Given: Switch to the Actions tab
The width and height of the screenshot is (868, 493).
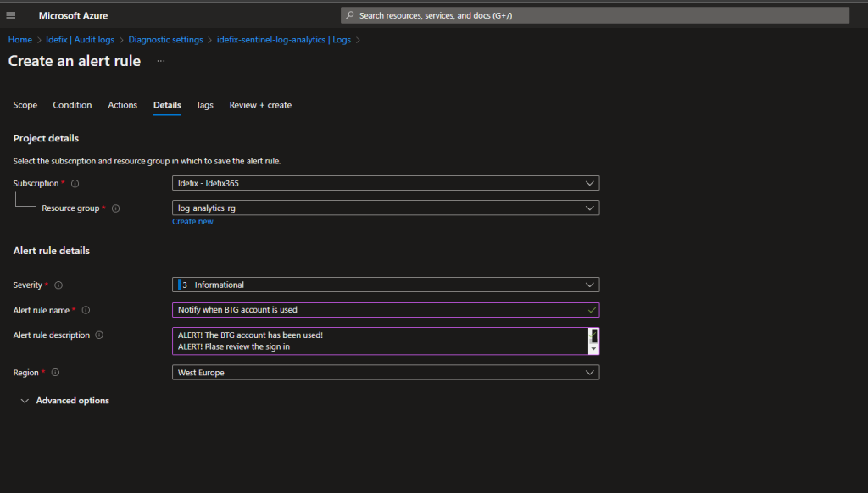Looking at the screenshot, I should pos(122,105).
